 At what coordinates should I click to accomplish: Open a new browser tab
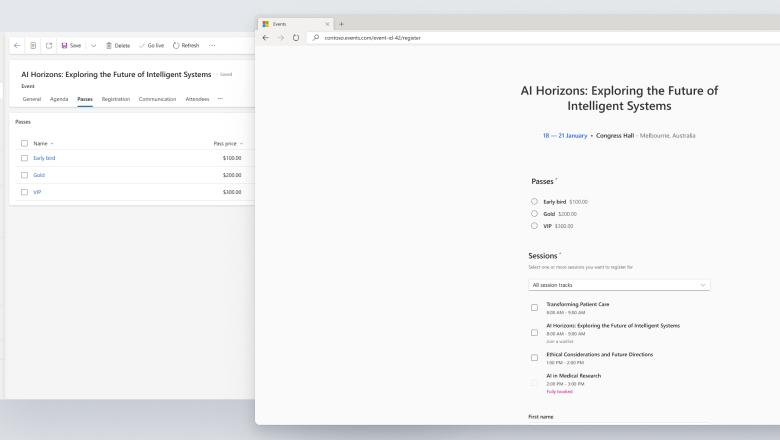pos(341,24)
